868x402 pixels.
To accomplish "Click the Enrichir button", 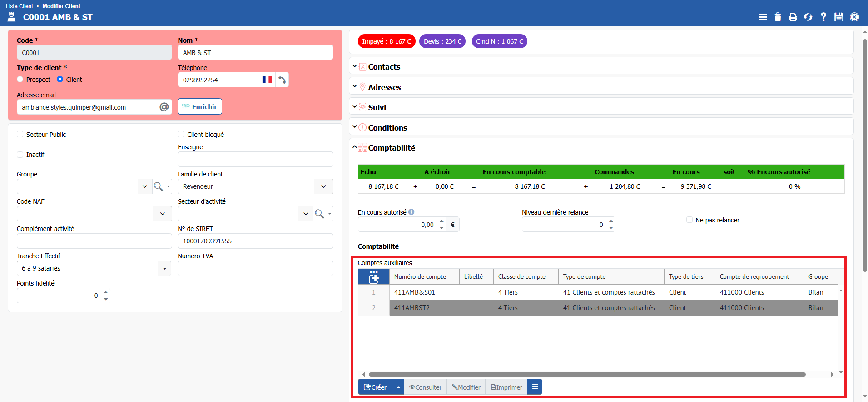I will coord(199,107).
